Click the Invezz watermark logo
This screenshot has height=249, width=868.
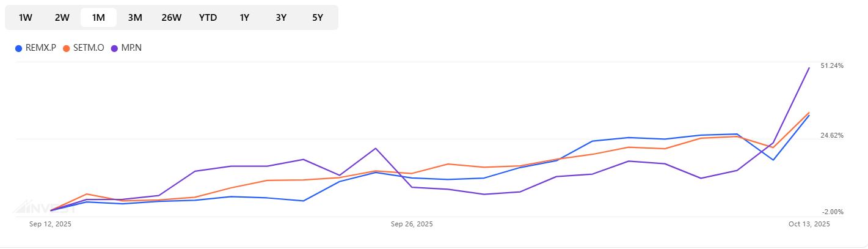(43, 207)
